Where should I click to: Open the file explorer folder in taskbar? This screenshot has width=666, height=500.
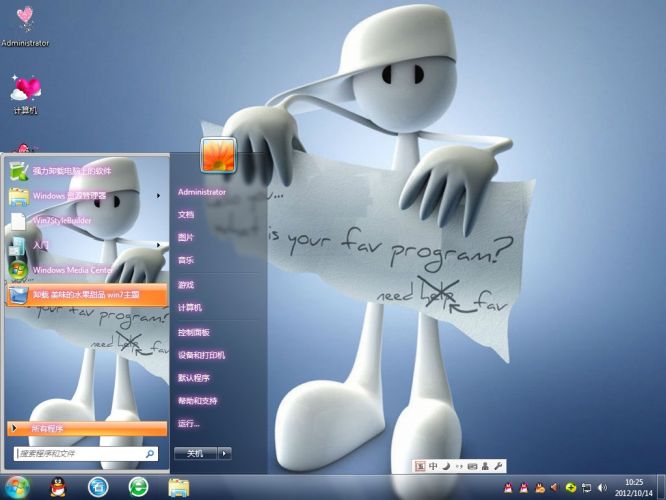click(x=178, y=487)
